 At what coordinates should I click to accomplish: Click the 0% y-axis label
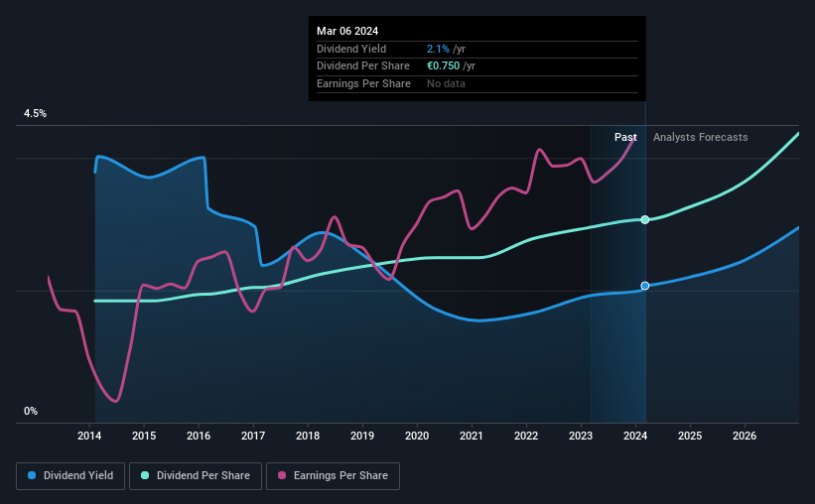[31, 411]
